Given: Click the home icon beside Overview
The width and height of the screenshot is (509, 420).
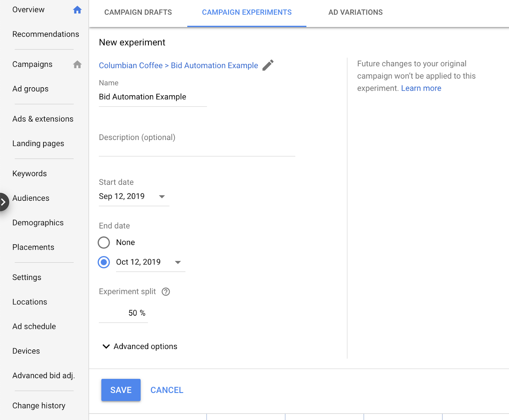Looking at the screenshot, I should point(77,10).
